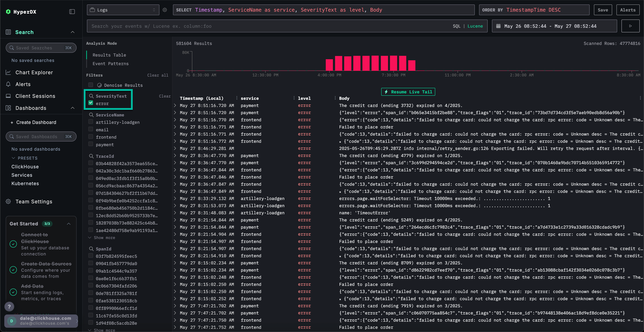Search the ServiceName filter with the magnifier icon
Viewport: 644px width, 332px height.
(x=91, y=115)
